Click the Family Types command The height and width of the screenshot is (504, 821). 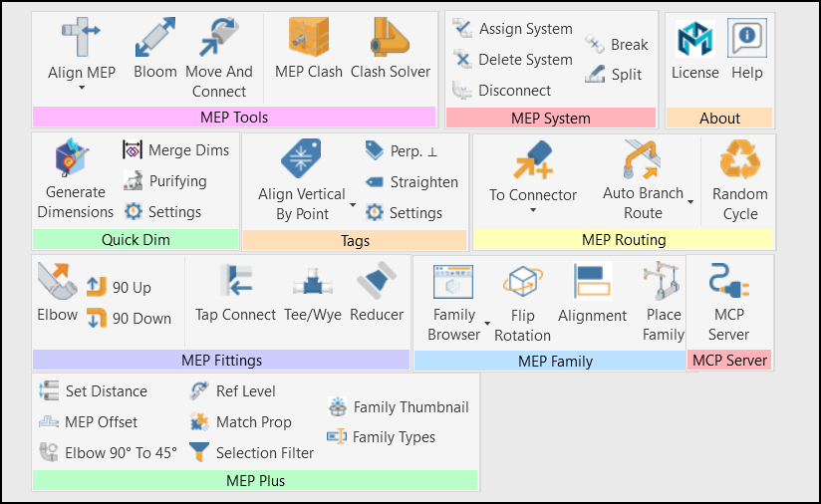click(382, 436)
